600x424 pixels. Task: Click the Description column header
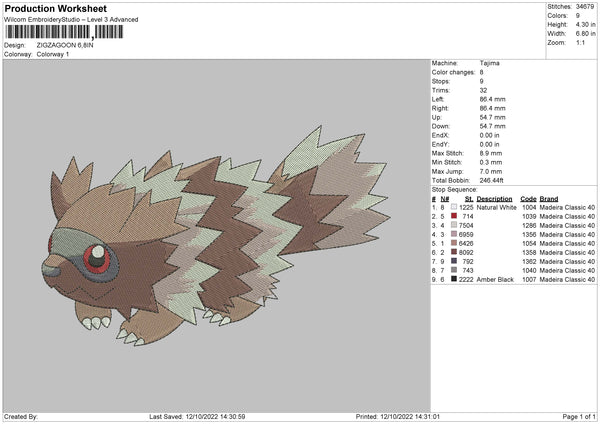(x=494, y=199)
